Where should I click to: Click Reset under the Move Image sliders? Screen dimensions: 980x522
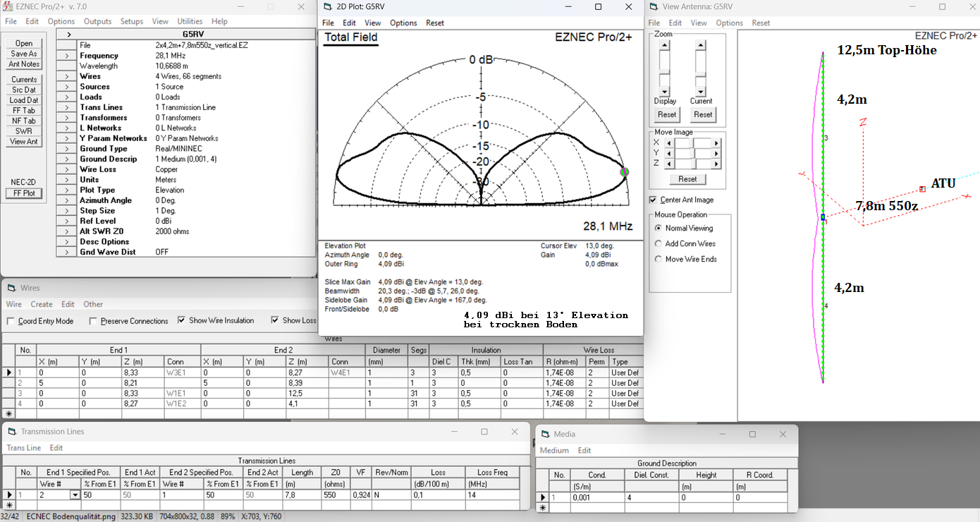coord(687,179)
